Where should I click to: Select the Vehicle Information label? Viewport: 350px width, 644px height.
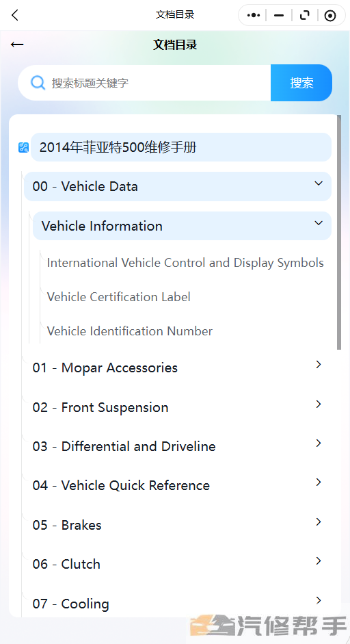pyautogui.click(x=102, y=226)
